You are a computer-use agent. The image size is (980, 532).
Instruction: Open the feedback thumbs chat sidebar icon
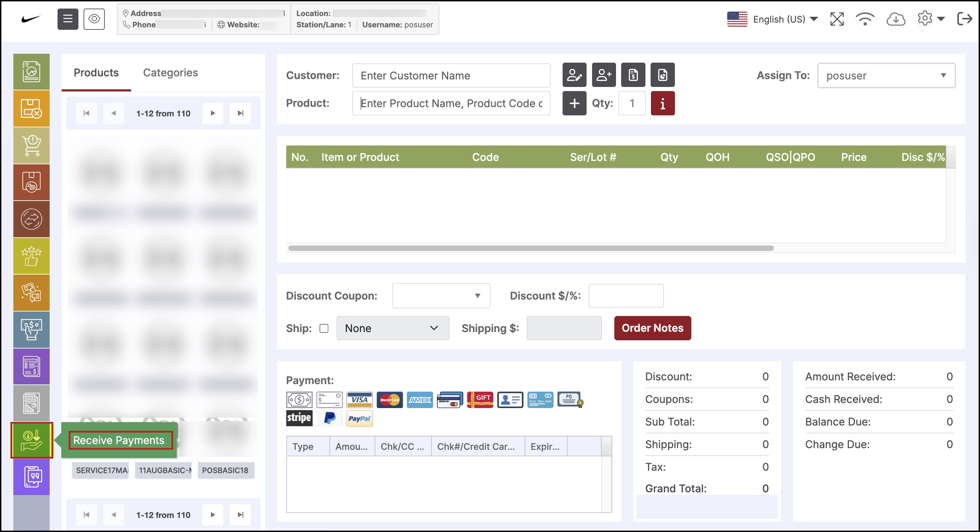[31, 293]
